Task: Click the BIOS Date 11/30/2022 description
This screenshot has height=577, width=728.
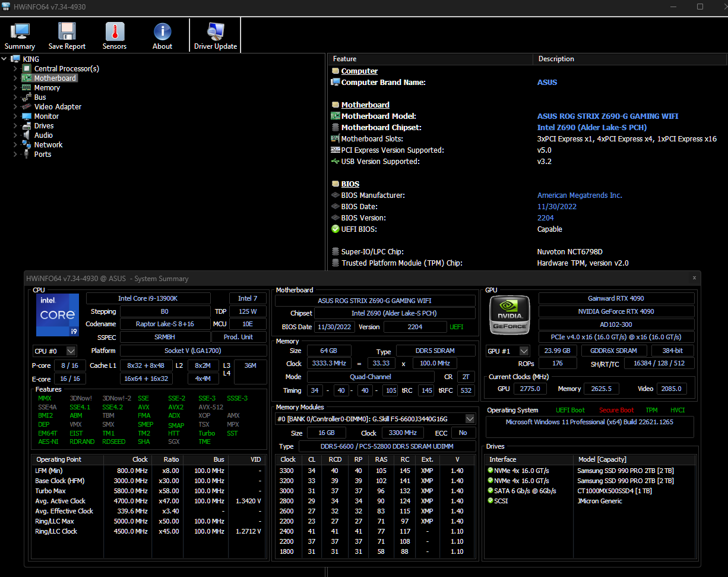Action: coord(557,206)
